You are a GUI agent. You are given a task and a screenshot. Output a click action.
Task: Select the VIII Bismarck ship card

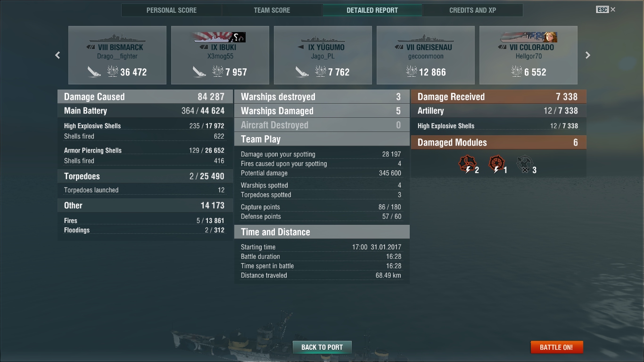pos(117,55)
